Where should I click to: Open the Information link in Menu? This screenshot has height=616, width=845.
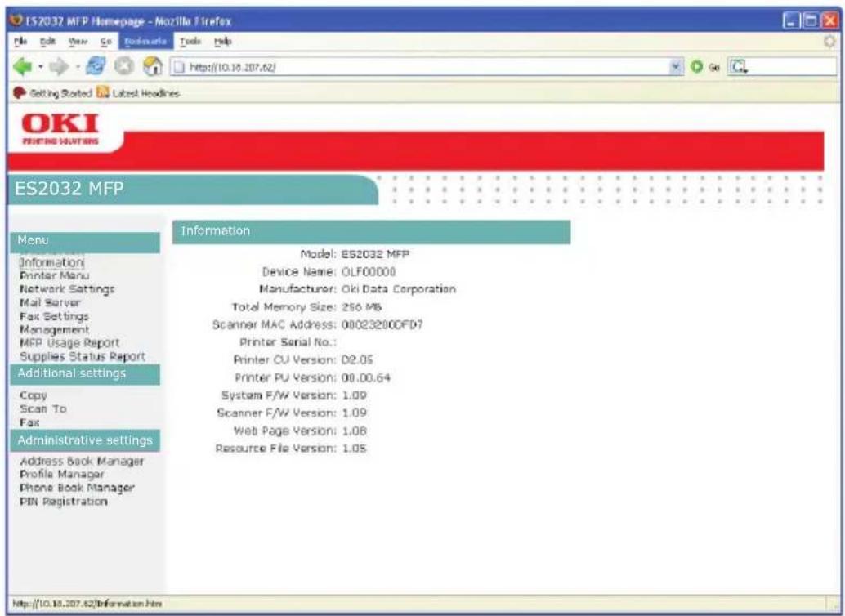click(x=51, y=262)
